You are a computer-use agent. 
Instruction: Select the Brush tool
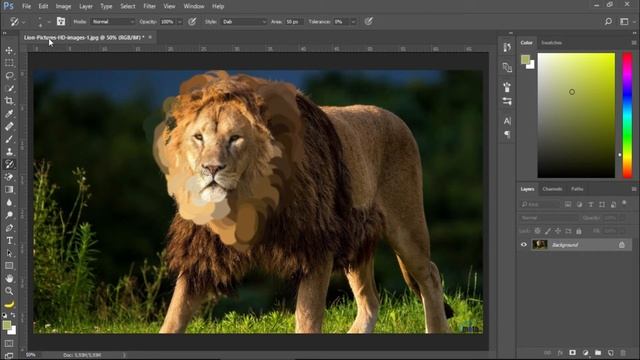(x=9, y=139)
